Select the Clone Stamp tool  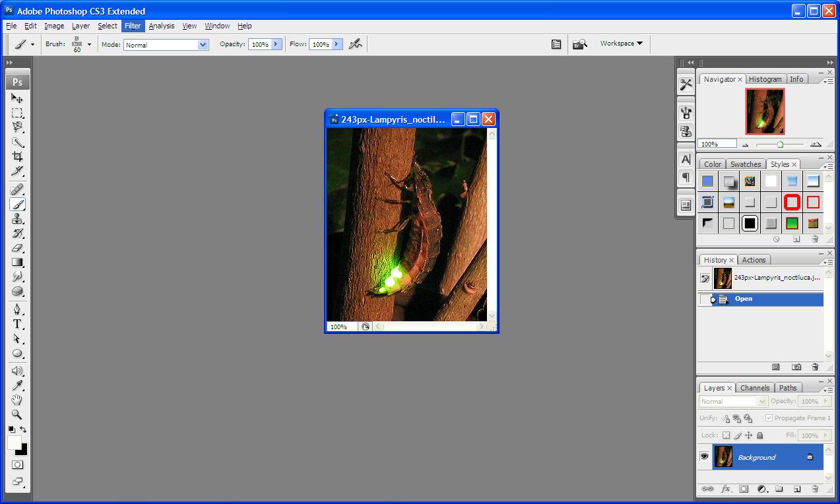(x=18, y=219)
